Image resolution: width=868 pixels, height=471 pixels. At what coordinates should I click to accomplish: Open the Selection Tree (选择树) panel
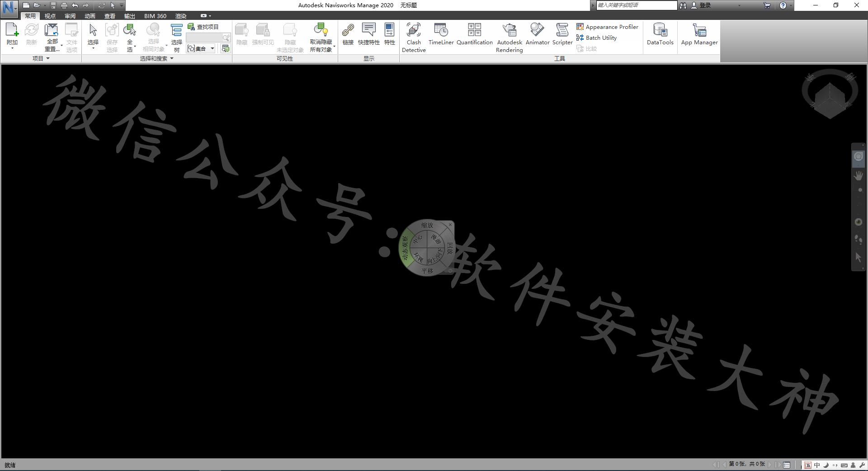coord(177,37)
